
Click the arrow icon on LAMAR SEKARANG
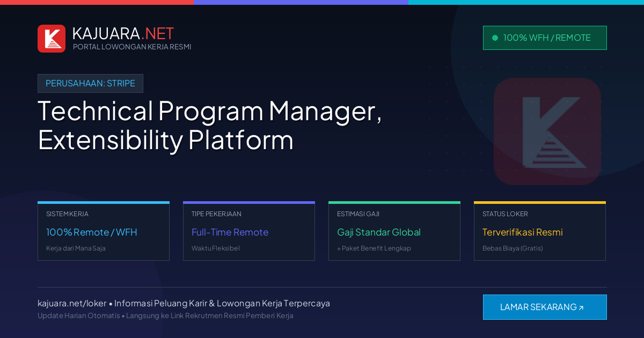(x=581, y=308)
